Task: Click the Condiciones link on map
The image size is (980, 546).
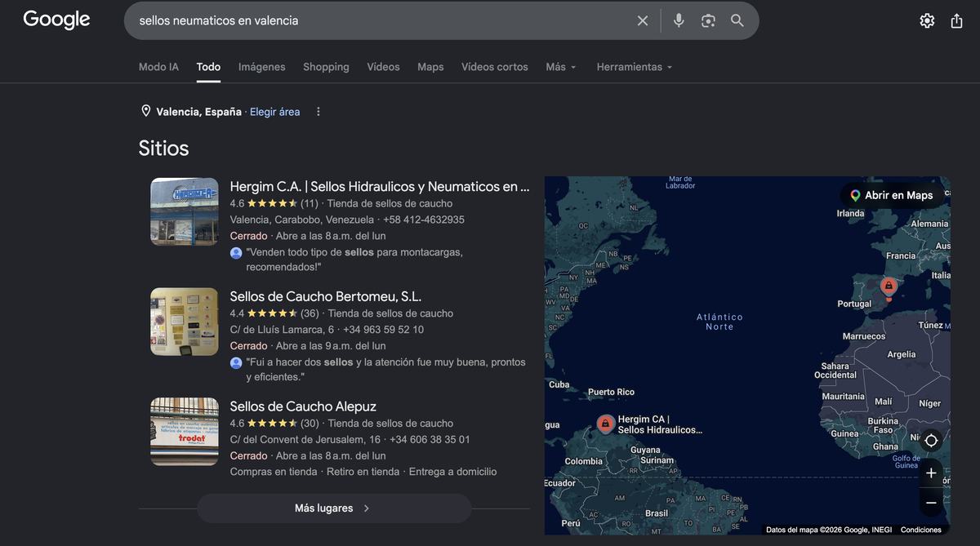Action: click(921, 530)
